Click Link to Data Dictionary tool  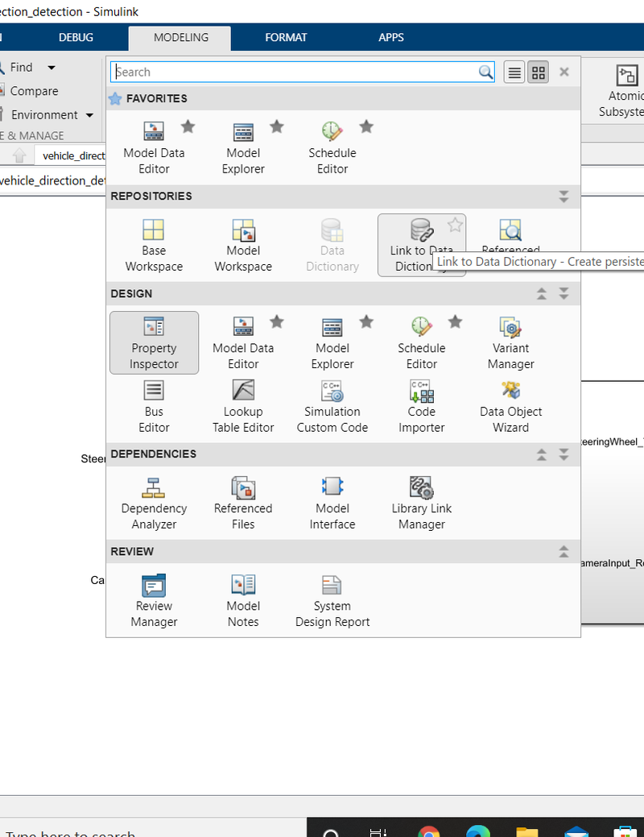click(422, 246)
